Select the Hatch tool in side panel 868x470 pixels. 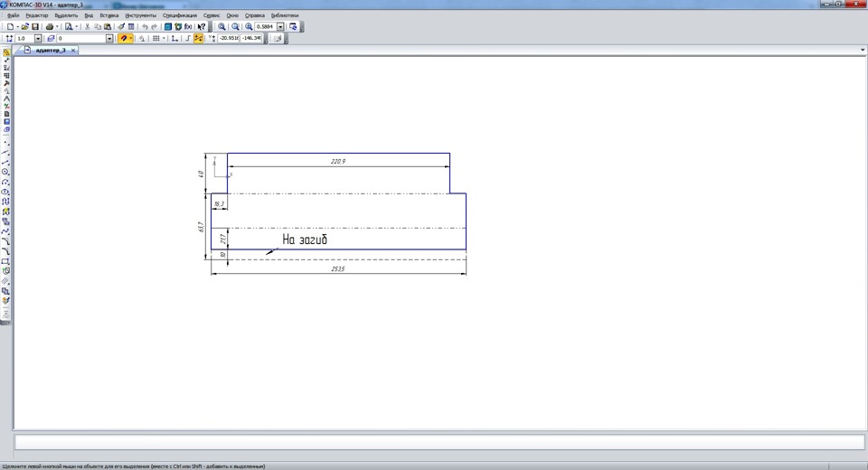(6, 281)
